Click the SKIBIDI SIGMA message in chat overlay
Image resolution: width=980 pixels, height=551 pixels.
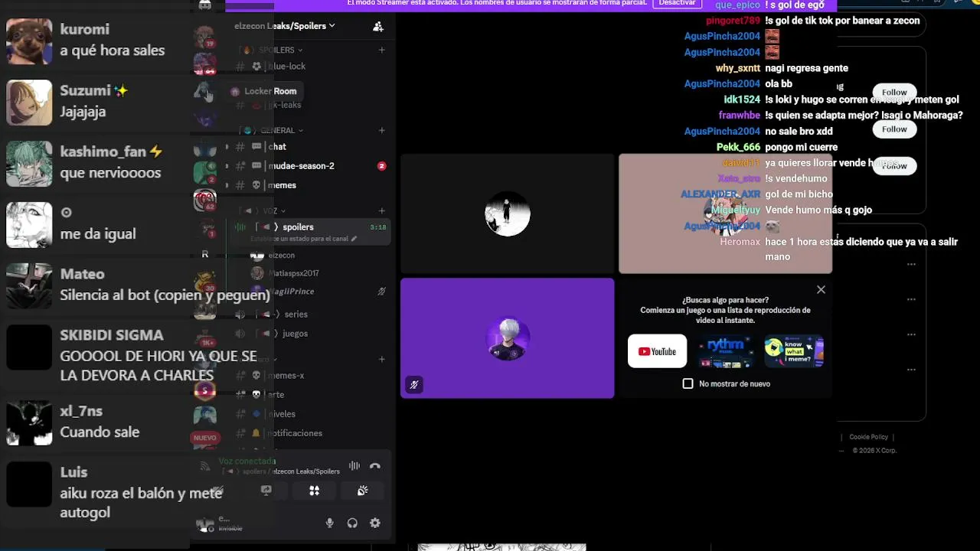158,367
